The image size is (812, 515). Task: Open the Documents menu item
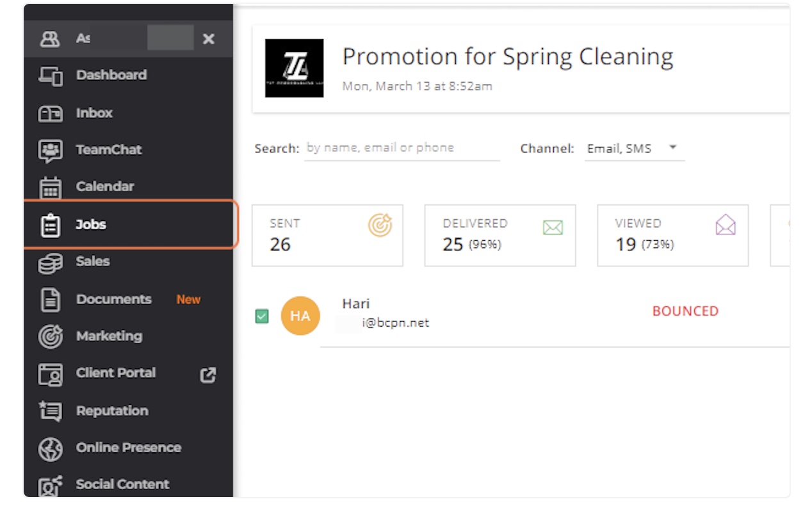[x=113, y=300]
